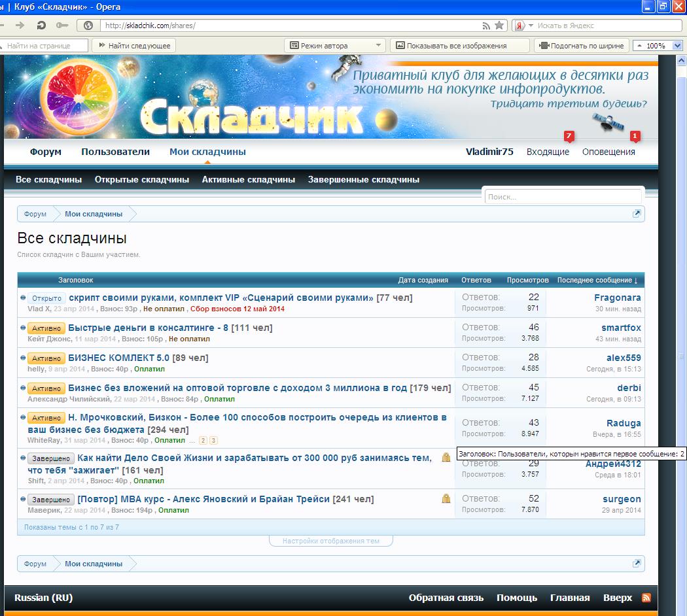
Task: Open Оповещения alerts link
Action: click(x=608, y=152)
